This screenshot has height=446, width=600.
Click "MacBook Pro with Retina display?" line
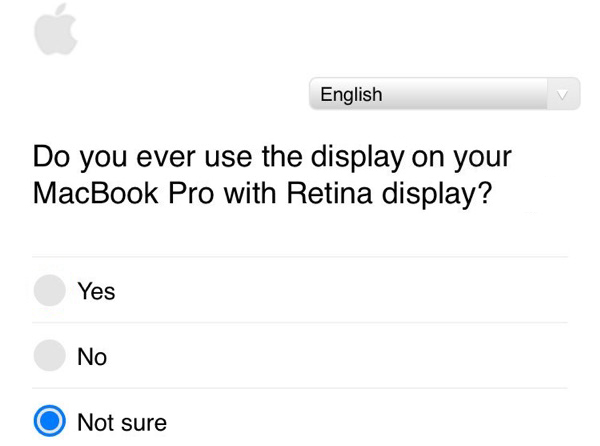coord(263,193)
